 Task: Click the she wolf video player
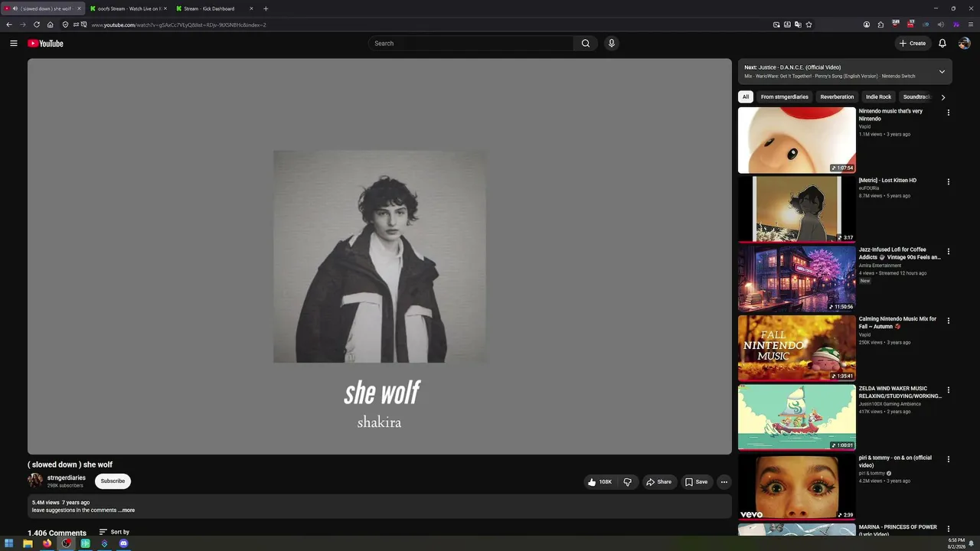pyautogui.click(x=380, y=256)
